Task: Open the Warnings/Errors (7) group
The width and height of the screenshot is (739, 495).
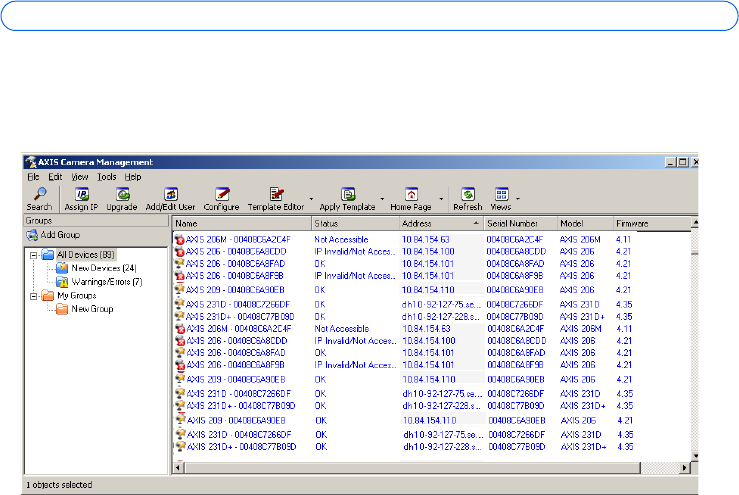Action: [99, 282]
